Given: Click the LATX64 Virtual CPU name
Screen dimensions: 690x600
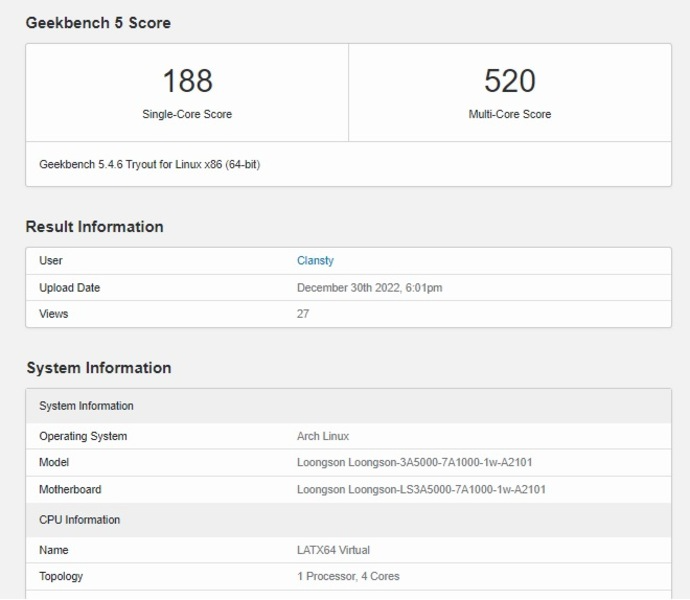Looking at the screenshot, I should coord(334,550).
